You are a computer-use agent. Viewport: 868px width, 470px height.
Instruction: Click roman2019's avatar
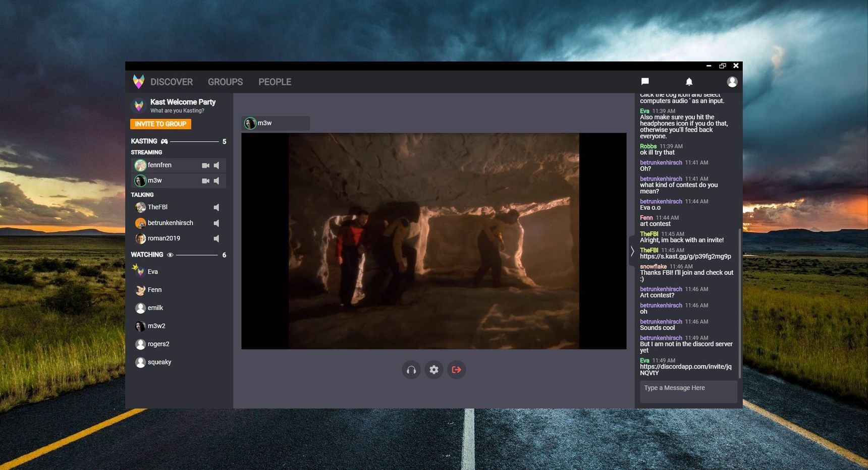click(140, 239)
